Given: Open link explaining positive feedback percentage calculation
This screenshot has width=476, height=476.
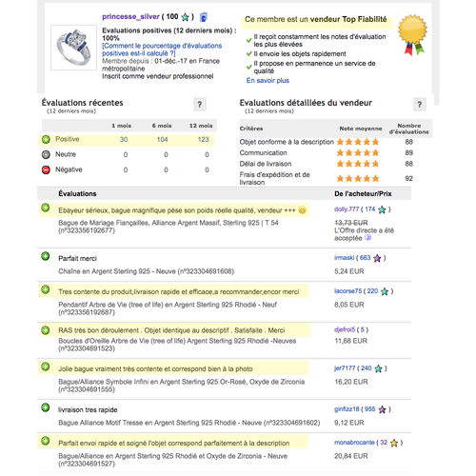Looking at the screenshot, I should [x=162, y=50].
